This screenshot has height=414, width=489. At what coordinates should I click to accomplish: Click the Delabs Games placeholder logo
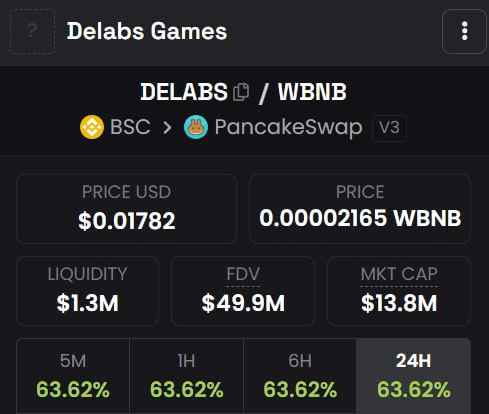(32, 31)
